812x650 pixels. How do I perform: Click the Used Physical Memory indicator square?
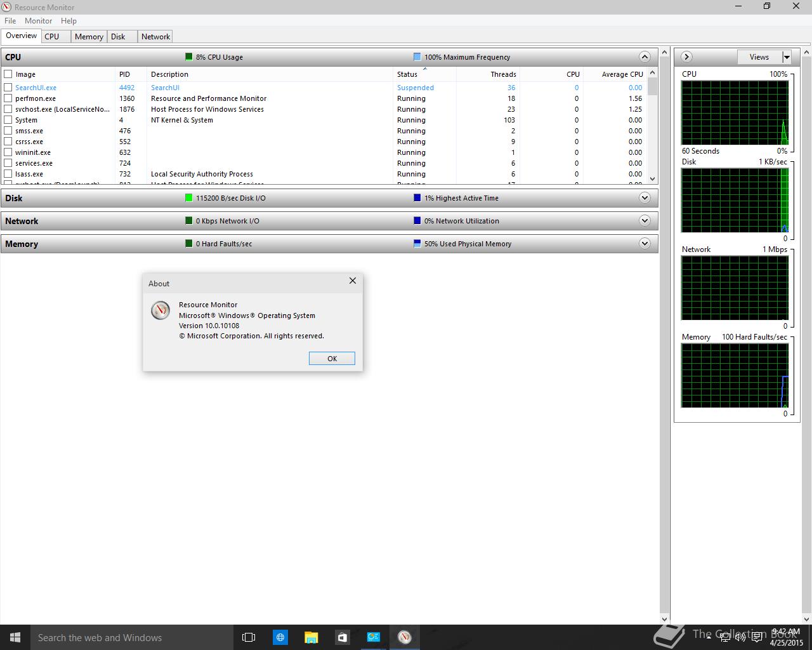pyautogui.click(x=417, y=243)
